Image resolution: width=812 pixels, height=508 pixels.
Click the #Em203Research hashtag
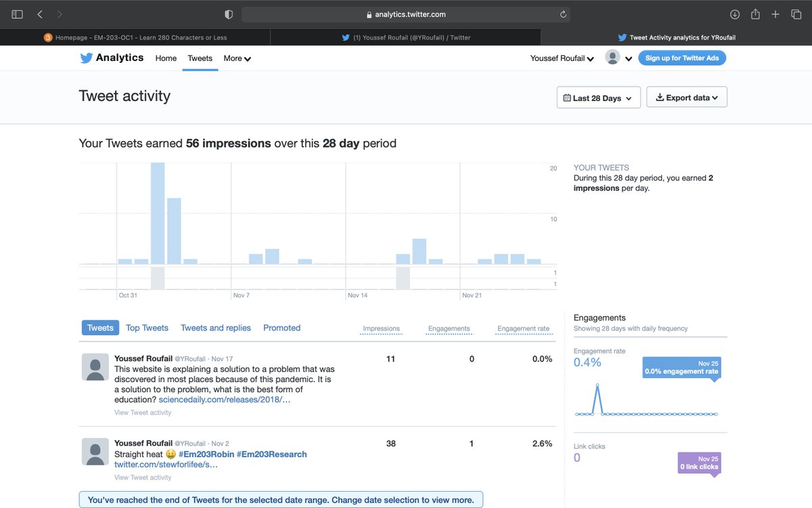click(271, 454)
